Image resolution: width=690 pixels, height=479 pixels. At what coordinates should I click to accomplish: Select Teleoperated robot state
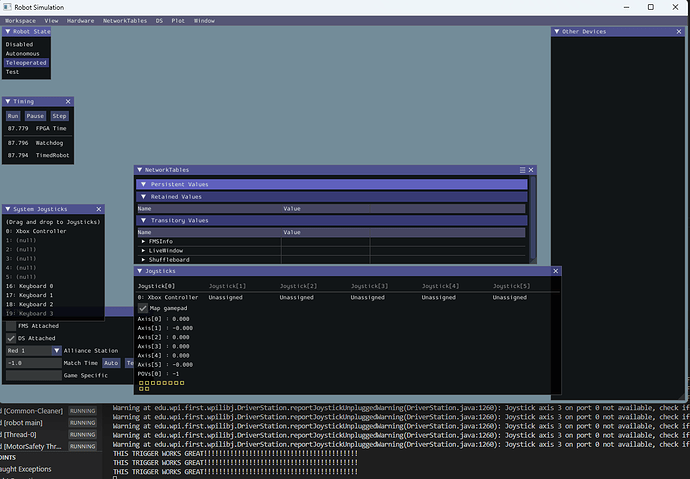click(26, 63)
